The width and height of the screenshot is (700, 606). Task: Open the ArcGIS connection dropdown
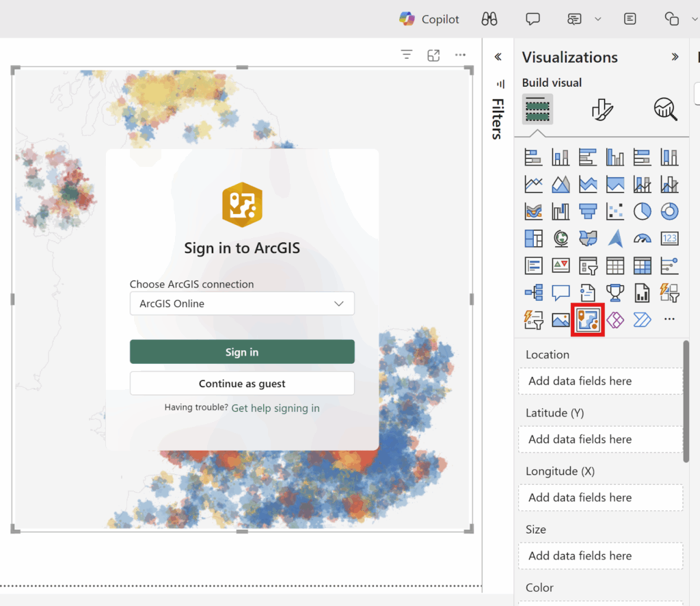242,304
